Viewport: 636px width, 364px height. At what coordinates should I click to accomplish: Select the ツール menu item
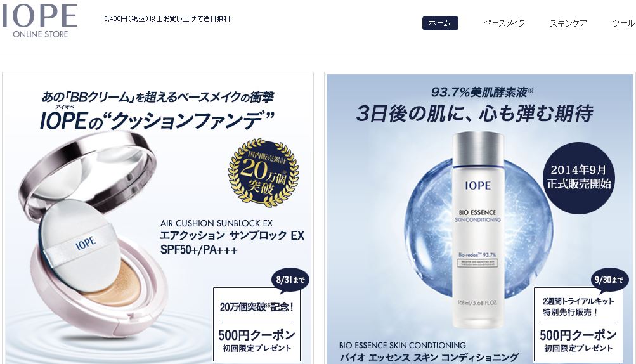(623, 23)
